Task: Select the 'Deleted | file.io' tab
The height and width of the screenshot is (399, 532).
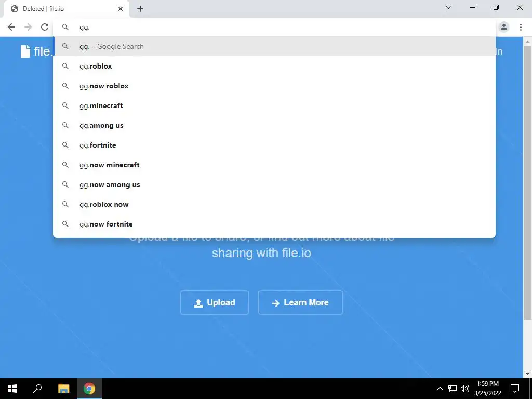Action: 66,9
